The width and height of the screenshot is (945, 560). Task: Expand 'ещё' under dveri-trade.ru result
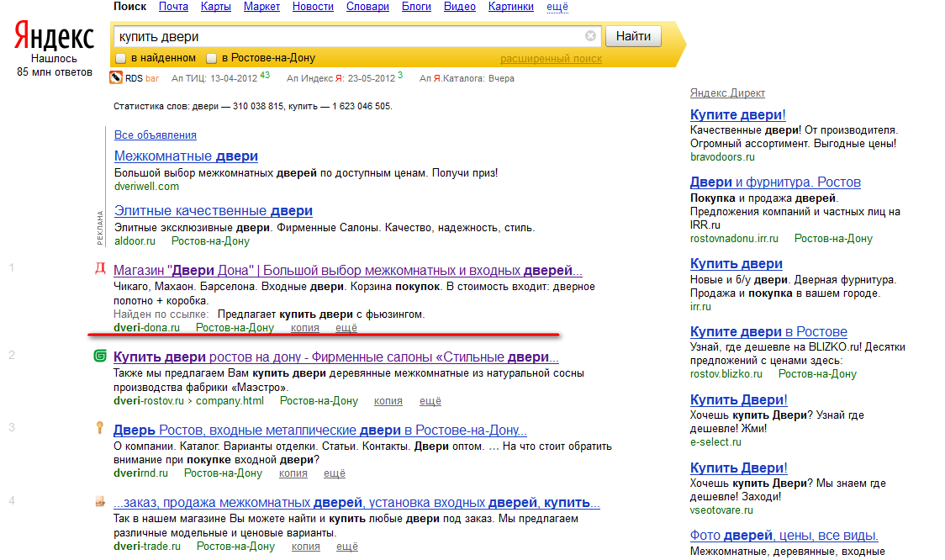[347, 547]
